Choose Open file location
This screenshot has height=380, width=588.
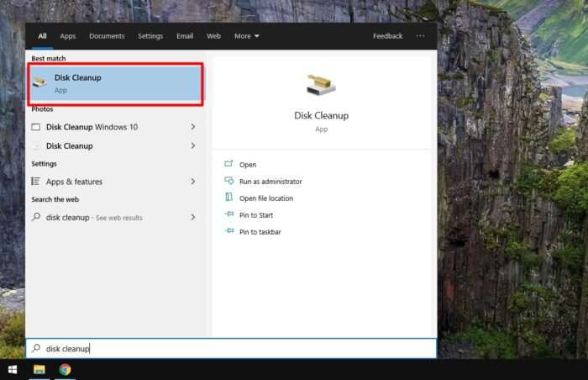[x=266, y=198]
